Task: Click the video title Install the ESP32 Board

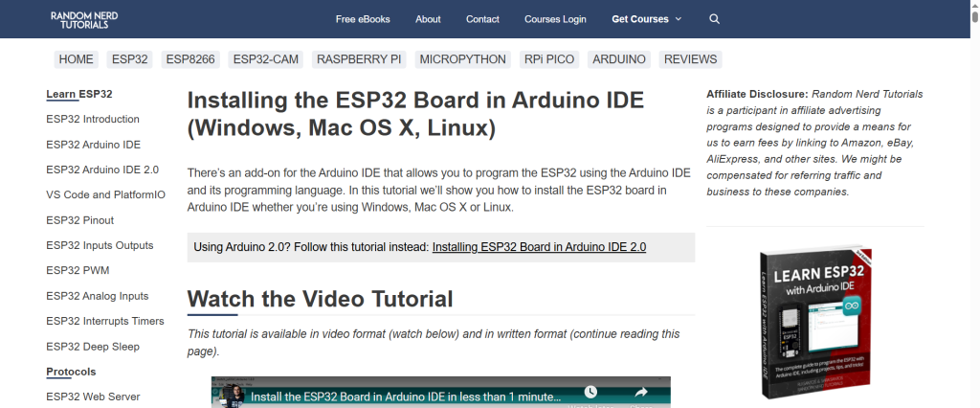Action: click(406, 397)
